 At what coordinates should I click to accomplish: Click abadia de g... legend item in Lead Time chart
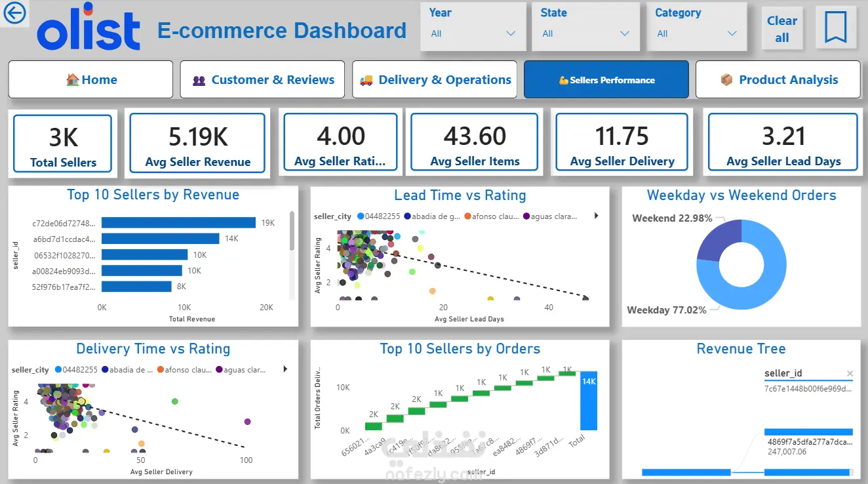(x=432, y=216)
